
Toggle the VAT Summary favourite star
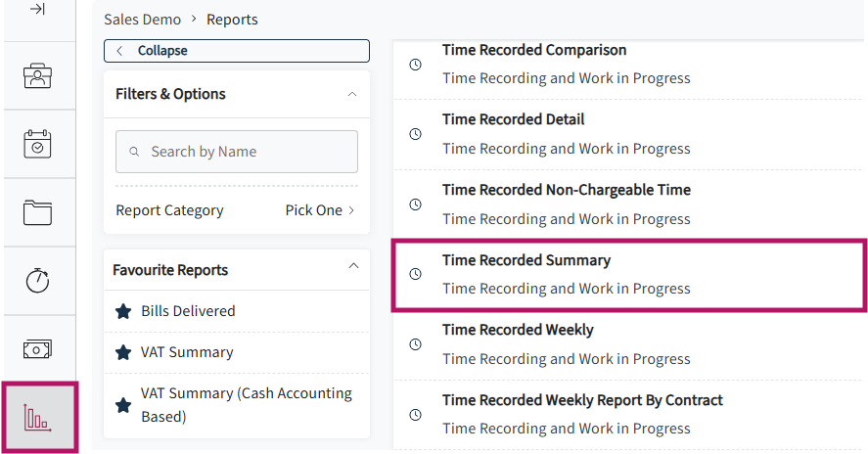[123, 352]
